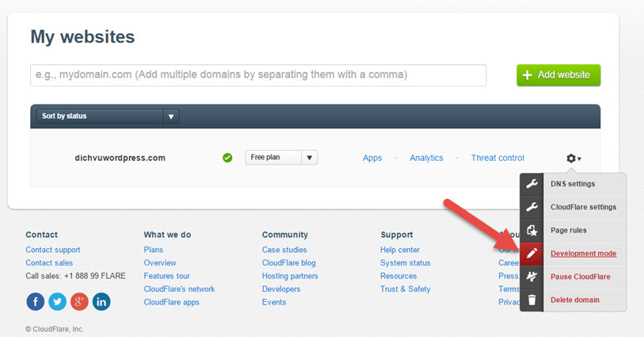This screenshot has width=644, height=337.
Task: Expand the Sort by status arrow button
Action: click(x=171, y=117)
